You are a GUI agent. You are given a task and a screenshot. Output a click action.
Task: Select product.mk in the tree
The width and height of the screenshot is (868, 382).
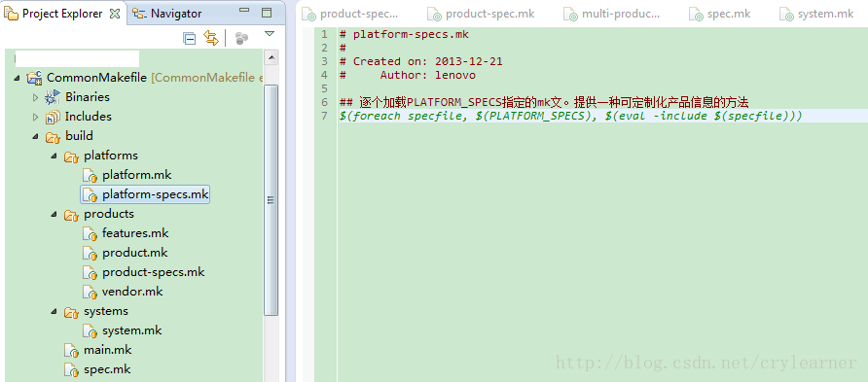(x=134, y=253)
